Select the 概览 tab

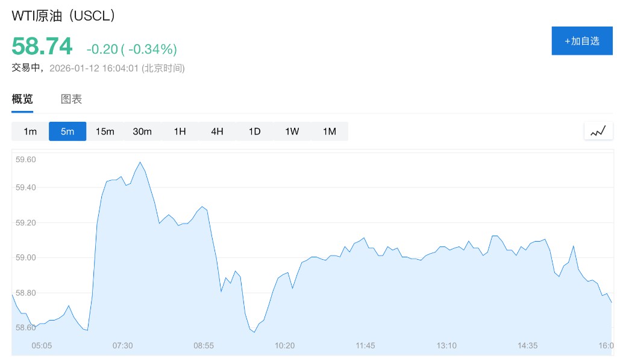point(22,99)
